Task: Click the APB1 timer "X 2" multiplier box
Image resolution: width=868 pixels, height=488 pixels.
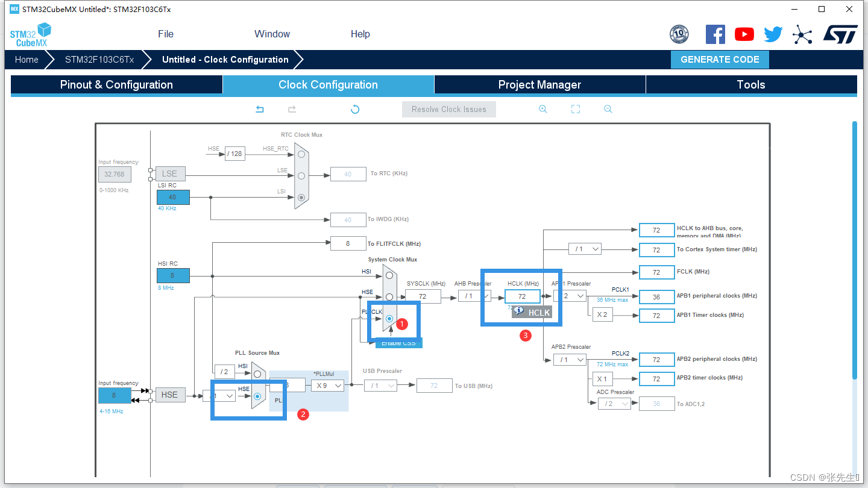Action: click(602, 314)
